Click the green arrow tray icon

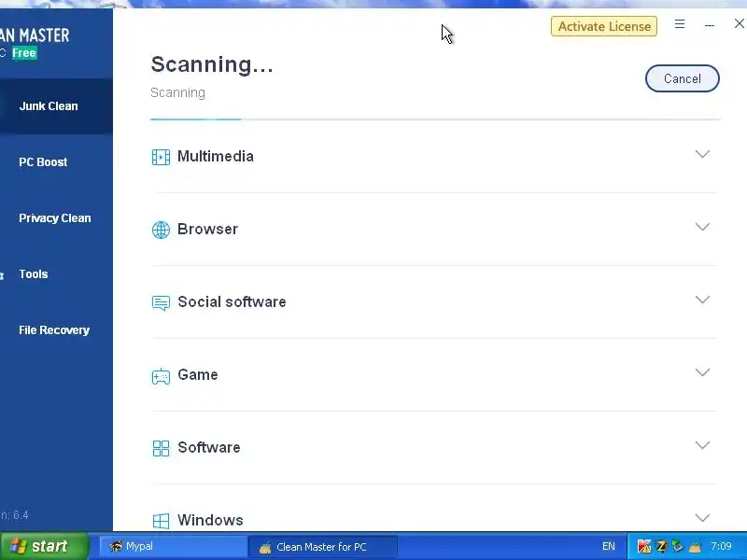(x=678, y=546)
